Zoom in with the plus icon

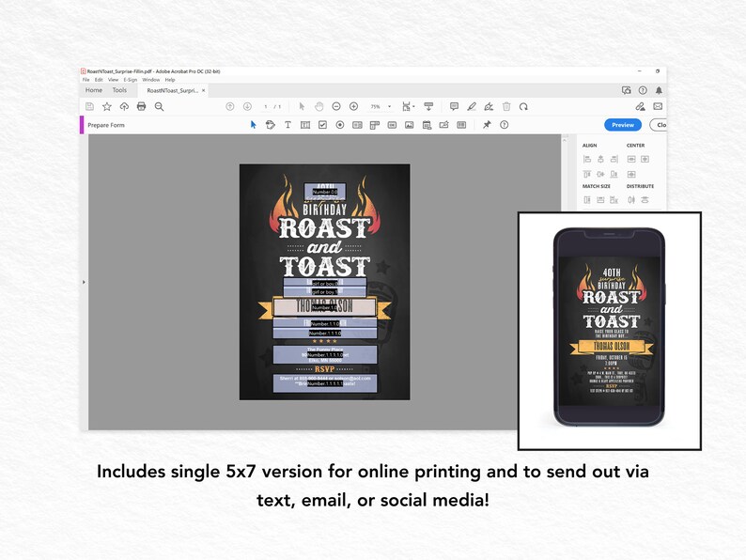(x=353, y=106)
